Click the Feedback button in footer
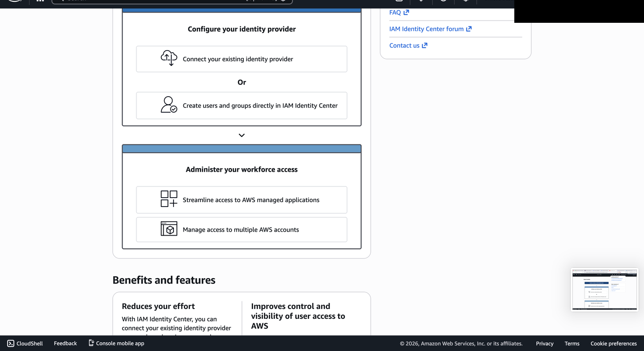 click(65, 343)
